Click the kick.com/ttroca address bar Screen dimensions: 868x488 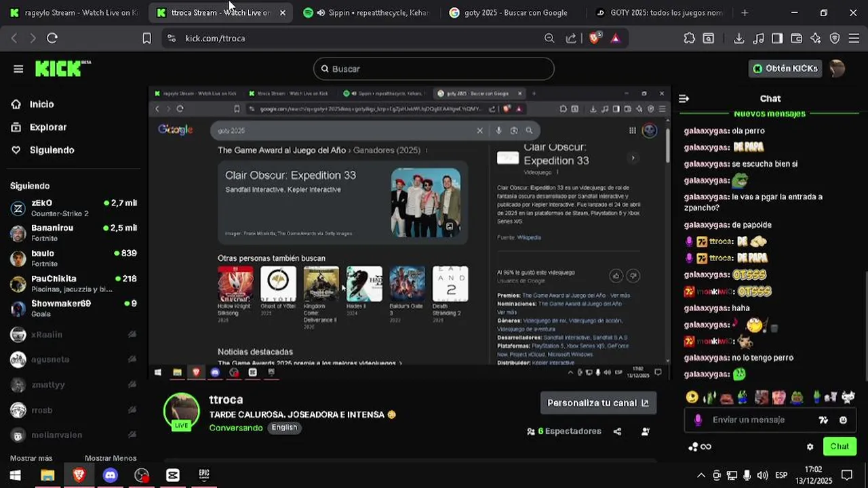coord(353,39)
